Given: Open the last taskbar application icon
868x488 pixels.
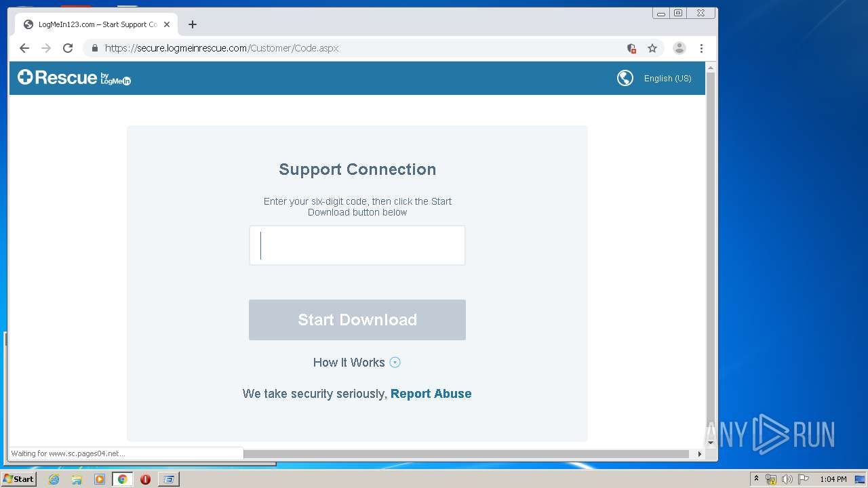Looking at the screenshot, I should 168,479.
